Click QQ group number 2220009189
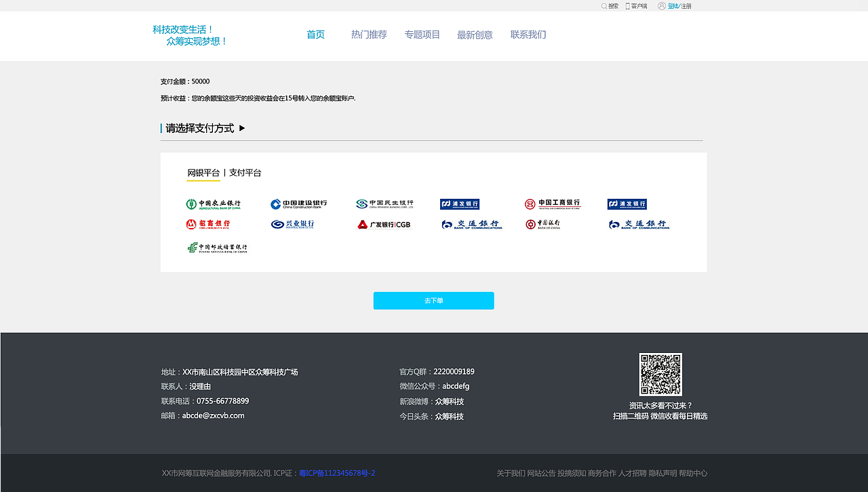868x492 pixels. tap(454, 372)
